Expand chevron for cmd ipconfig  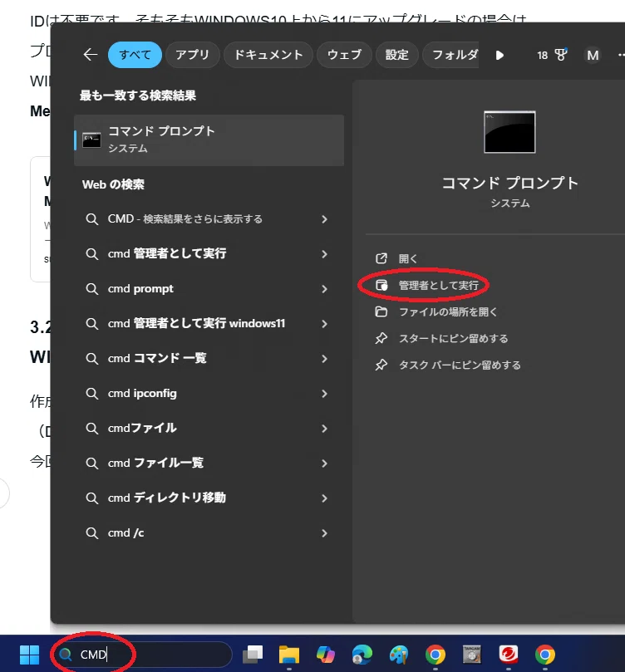coord(324,394)
